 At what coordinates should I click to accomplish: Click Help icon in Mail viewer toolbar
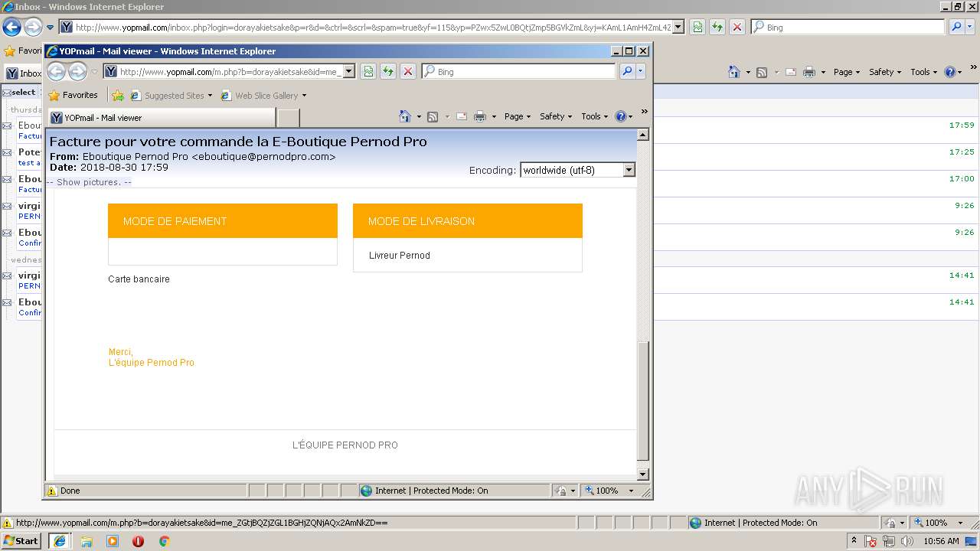coord(621,116)
